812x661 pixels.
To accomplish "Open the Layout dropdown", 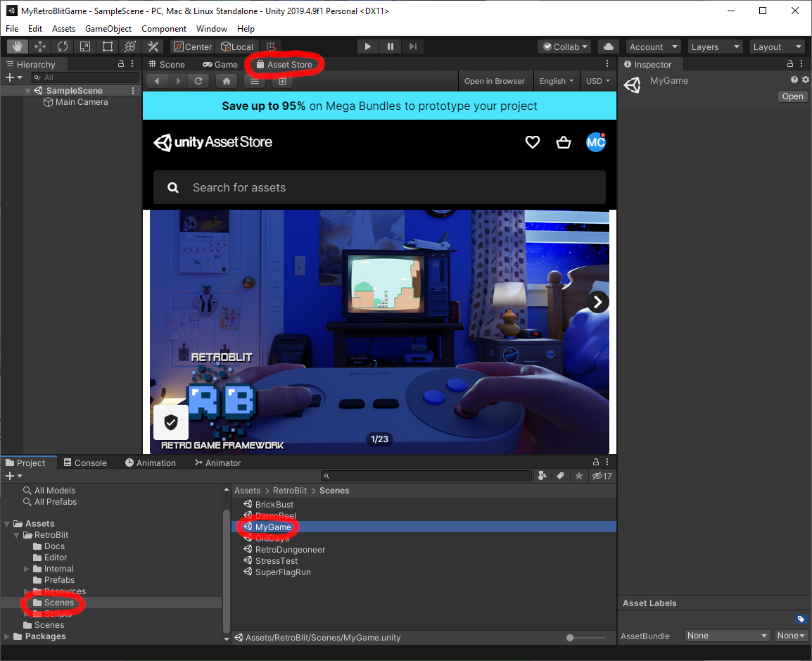I will [778, 46].
